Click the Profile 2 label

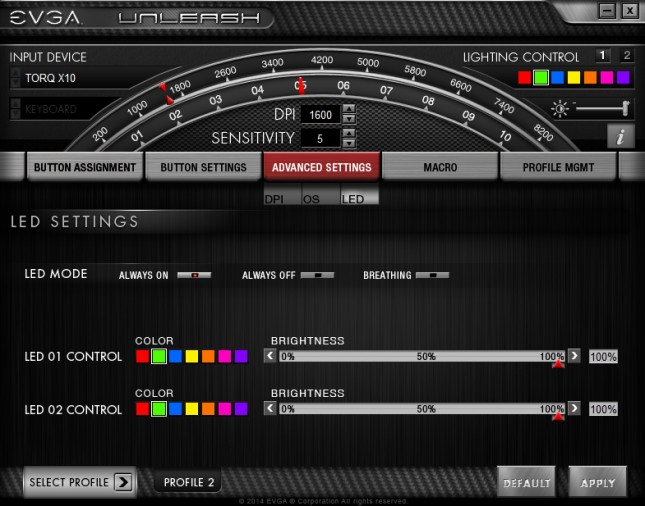click(189, 482)
